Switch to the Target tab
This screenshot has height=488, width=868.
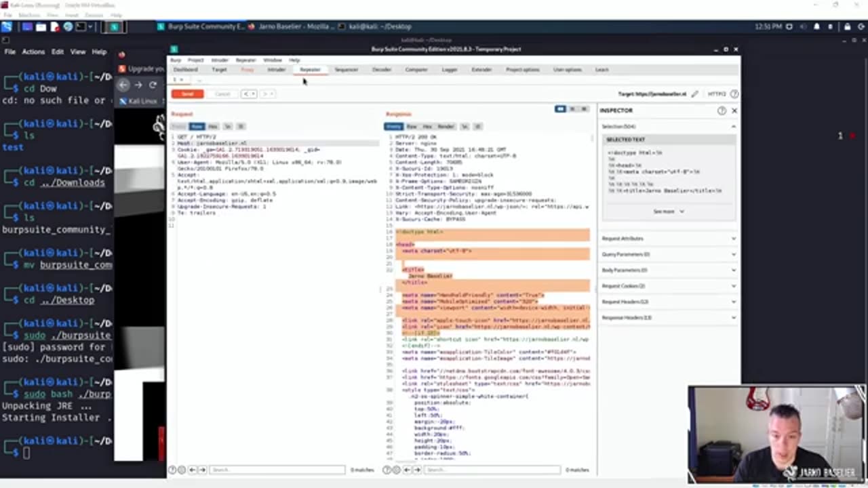(x=219, y=70)
